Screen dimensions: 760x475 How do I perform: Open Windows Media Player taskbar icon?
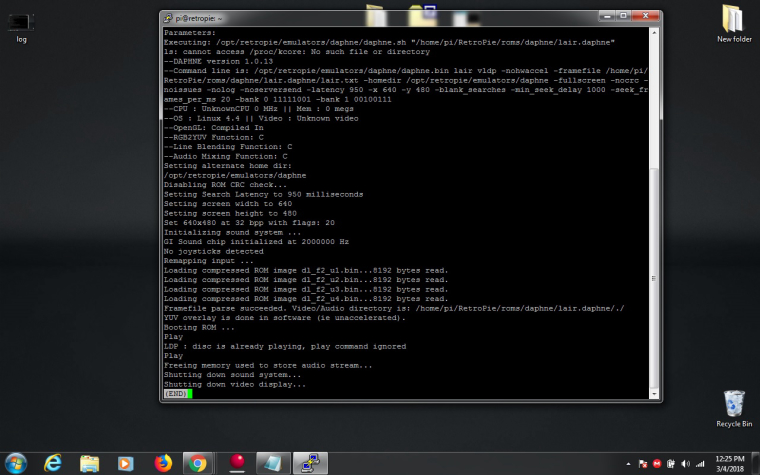pos(126,462)
